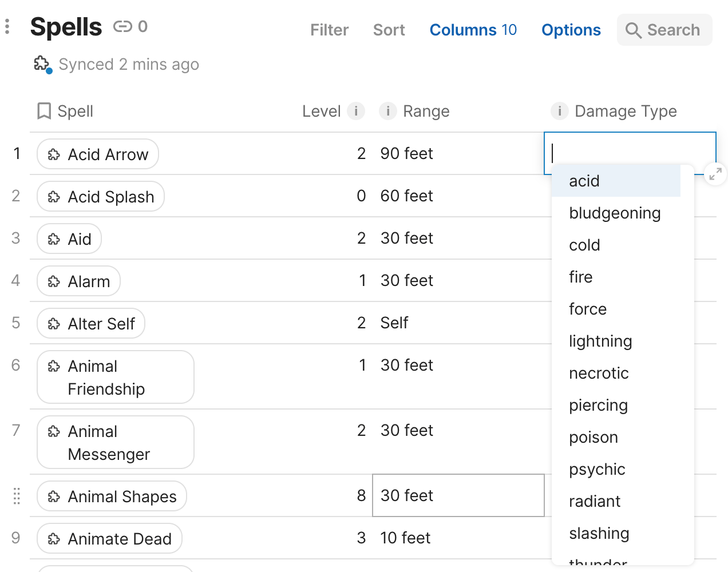Image resolution: width=728 pixels, height=572 pixels.
Task: Open the Filter menu
Action: coord(329,30)
